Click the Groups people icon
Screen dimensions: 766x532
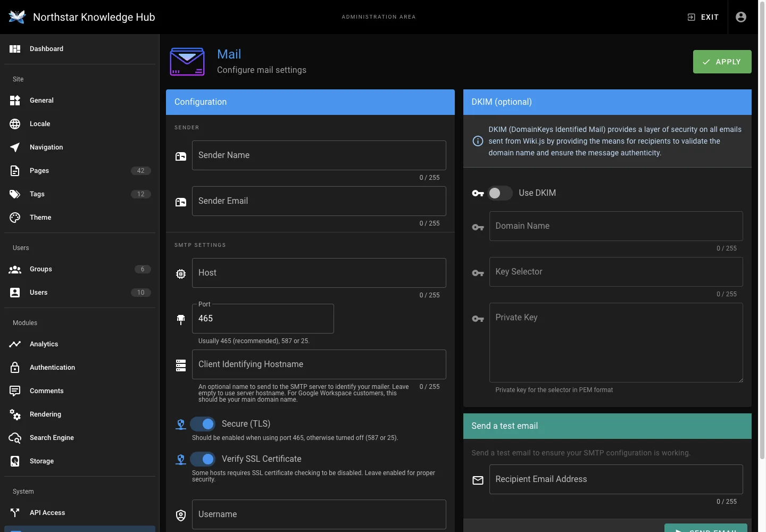(x=15, y=269)
